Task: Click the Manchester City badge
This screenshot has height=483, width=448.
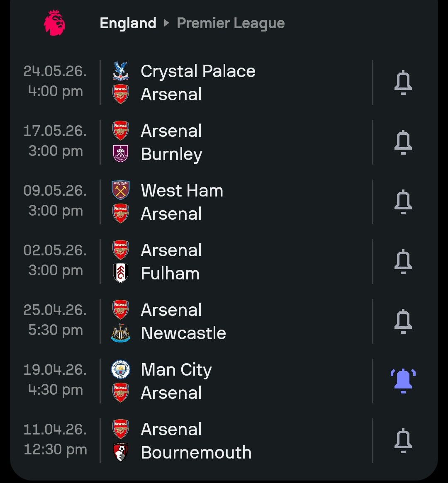Action: tap(121, 369)
